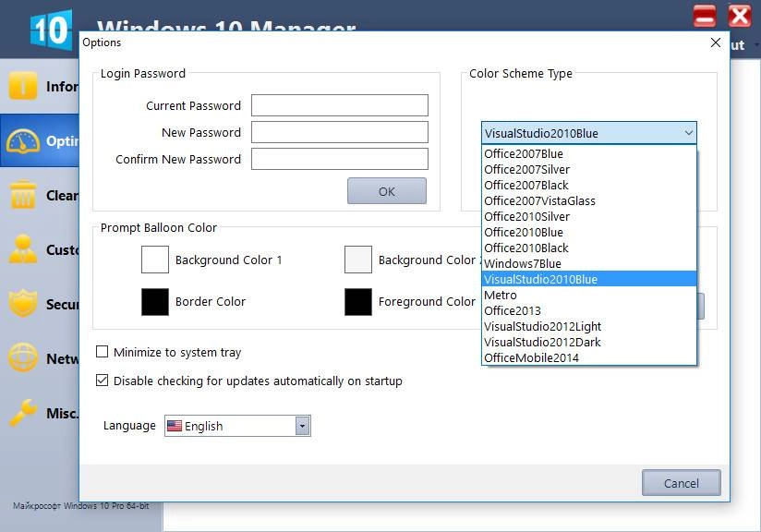Pick highlighted VisualStudio2010Blue list entry
761x532 pixels.
pos(589,279)
